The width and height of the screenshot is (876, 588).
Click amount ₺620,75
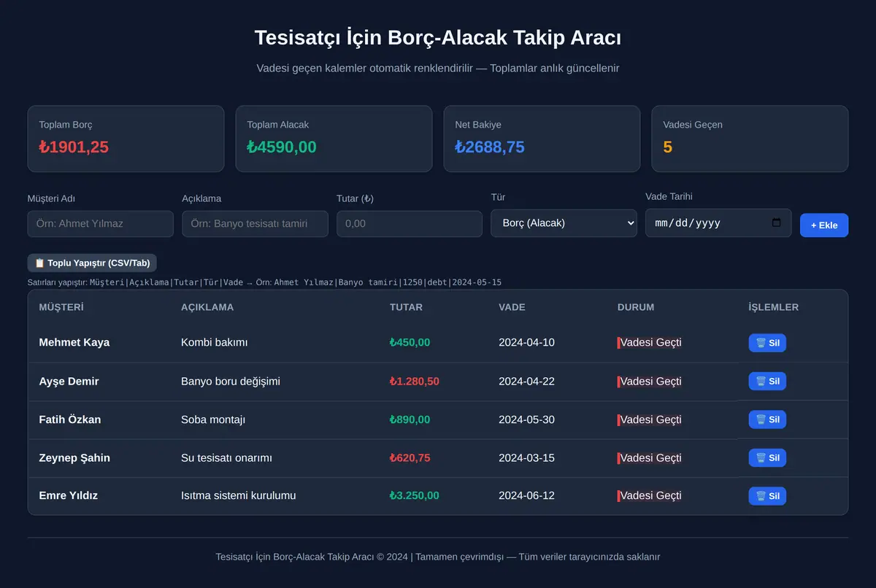pyautogui.click(x=410, y=458)
